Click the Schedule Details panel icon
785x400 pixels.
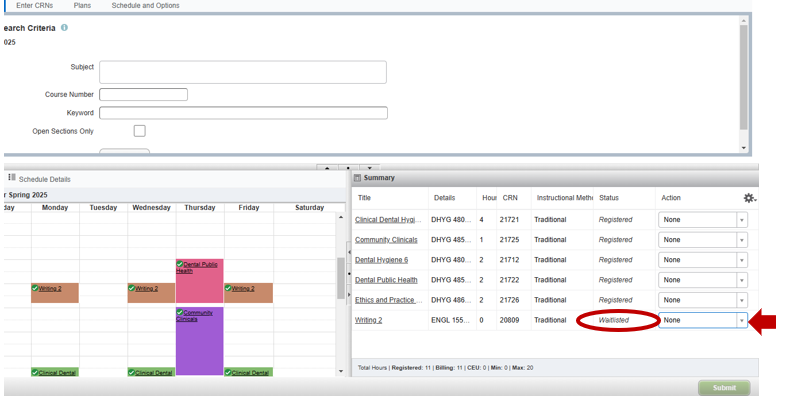tap(12, 178)
